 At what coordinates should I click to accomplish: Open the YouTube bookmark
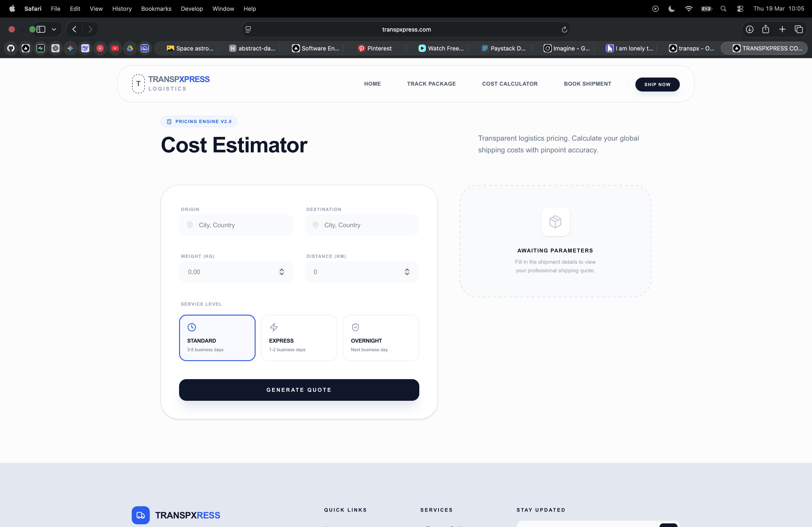[x=115, y=48]
